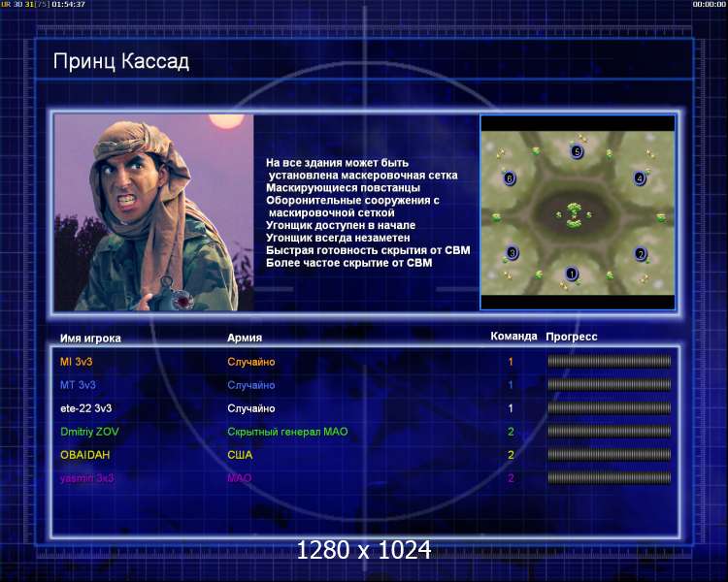Click Prince Kassad general portrait
The width and height of the screenshot is (728, 582).
tap(154, 212)
